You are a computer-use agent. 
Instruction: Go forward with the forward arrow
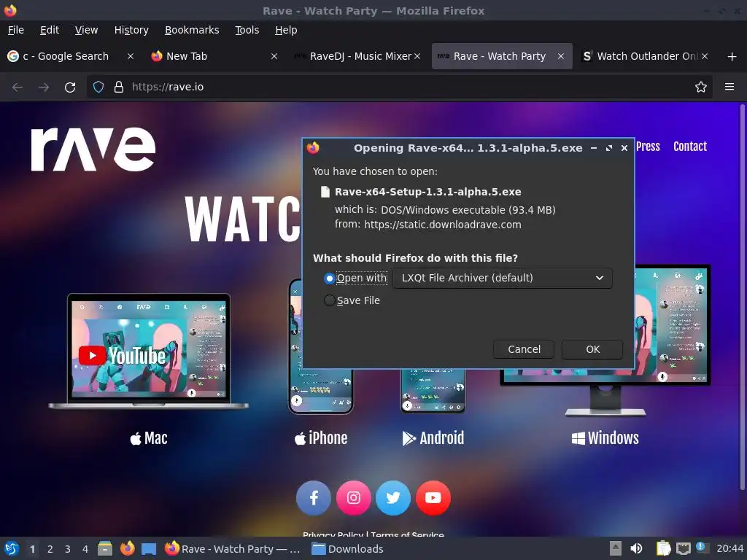pyautogui.click(x=44, y=87)
